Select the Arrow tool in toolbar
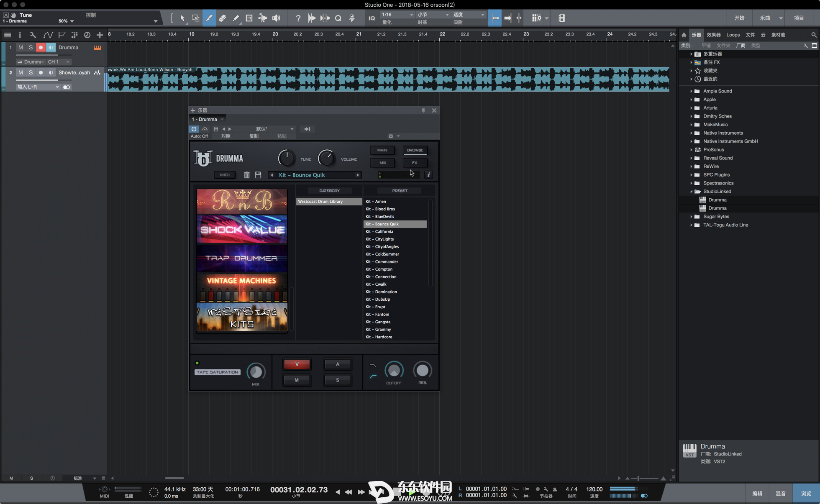Viewport: 820px width, 504px height. click(x=182, y=18)
